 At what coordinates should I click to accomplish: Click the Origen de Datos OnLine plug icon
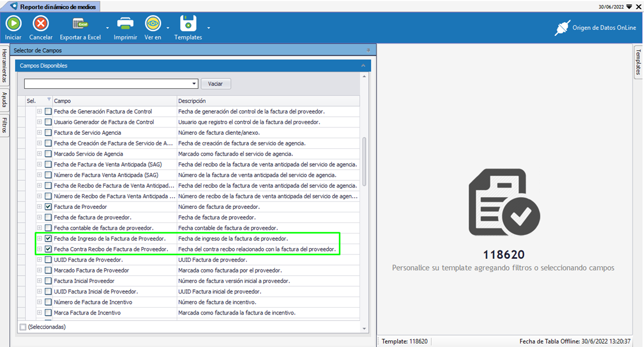562,28
